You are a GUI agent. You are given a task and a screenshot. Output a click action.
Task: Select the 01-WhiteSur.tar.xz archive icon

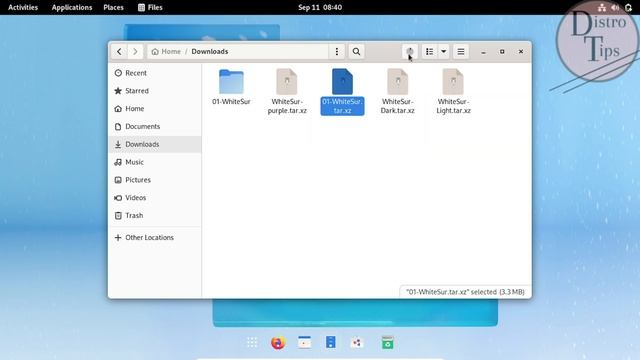pos(342,82)
